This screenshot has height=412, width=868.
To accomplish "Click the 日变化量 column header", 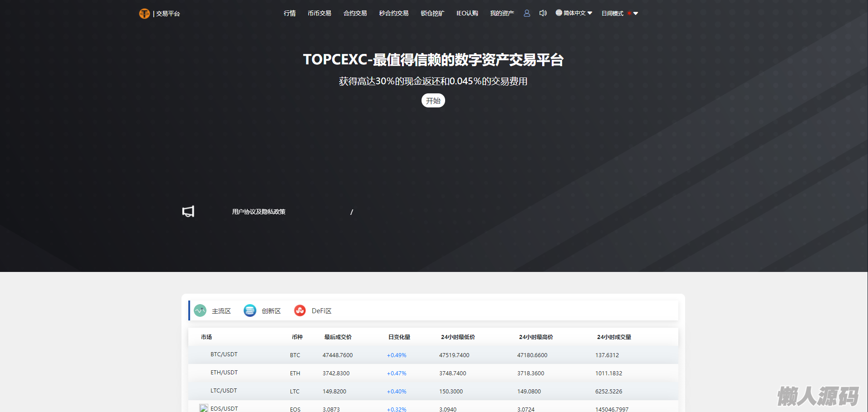I will [x=399, y=337].
